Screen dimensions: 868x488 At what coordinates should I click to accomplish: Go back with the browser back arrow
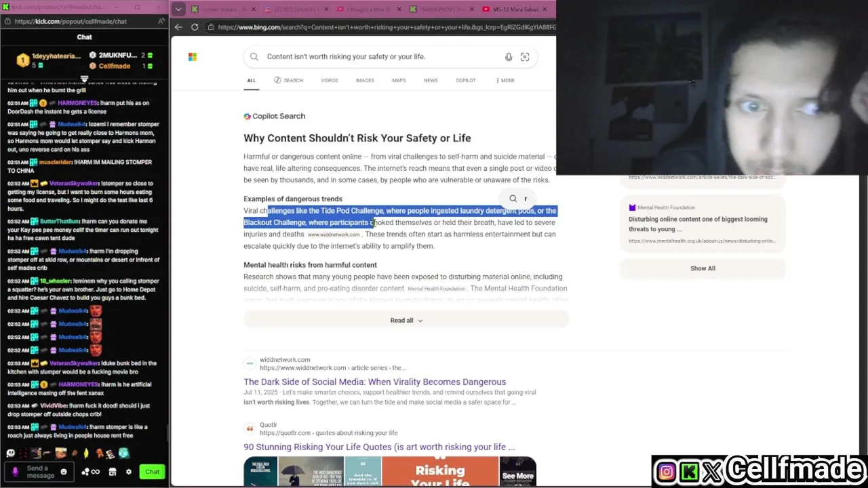tap(178, 27)
